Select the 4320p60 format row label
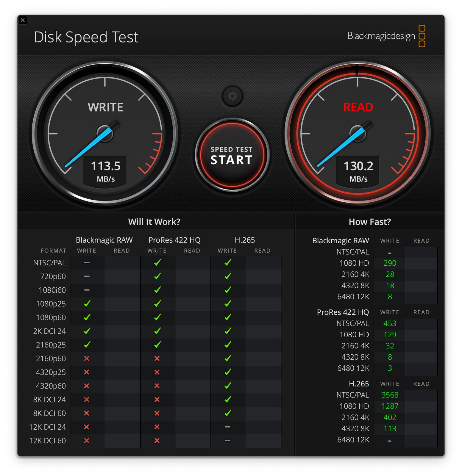Screen dimensions: 462x476 click(x=51, y=386)
